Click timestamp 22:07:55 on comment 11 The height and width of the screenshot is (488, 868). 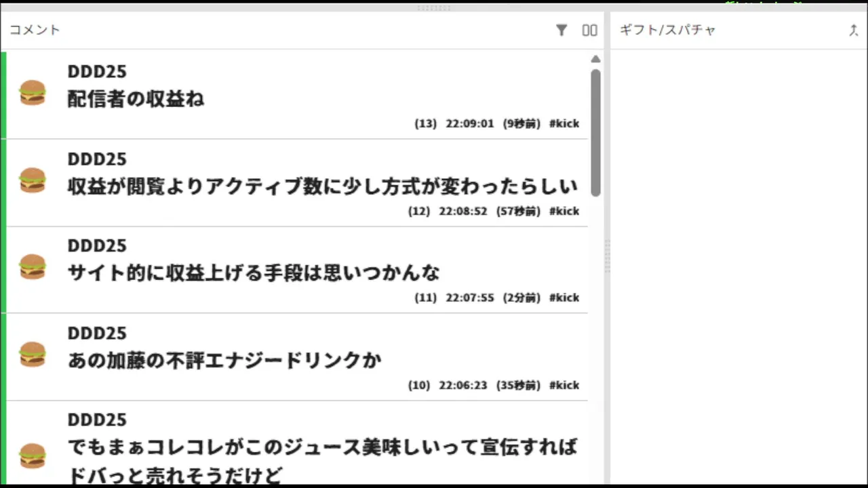[x=470, y=298]
